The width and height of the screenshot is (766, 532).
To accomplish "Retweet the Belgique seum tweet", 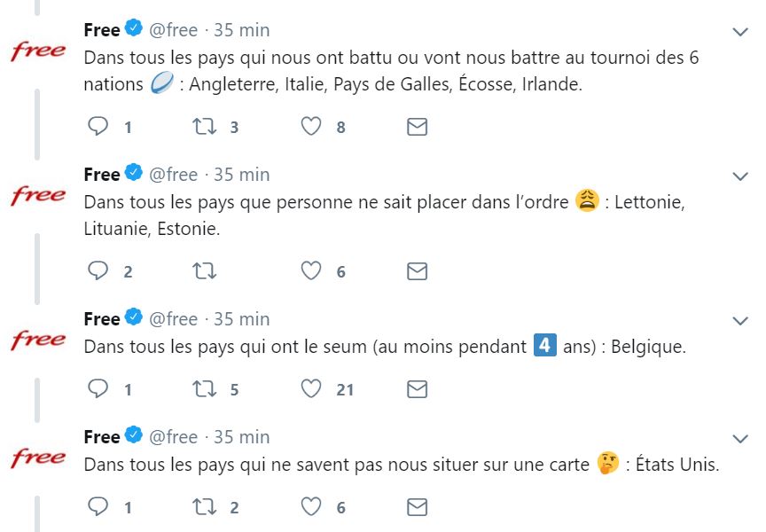I will 205,389.
